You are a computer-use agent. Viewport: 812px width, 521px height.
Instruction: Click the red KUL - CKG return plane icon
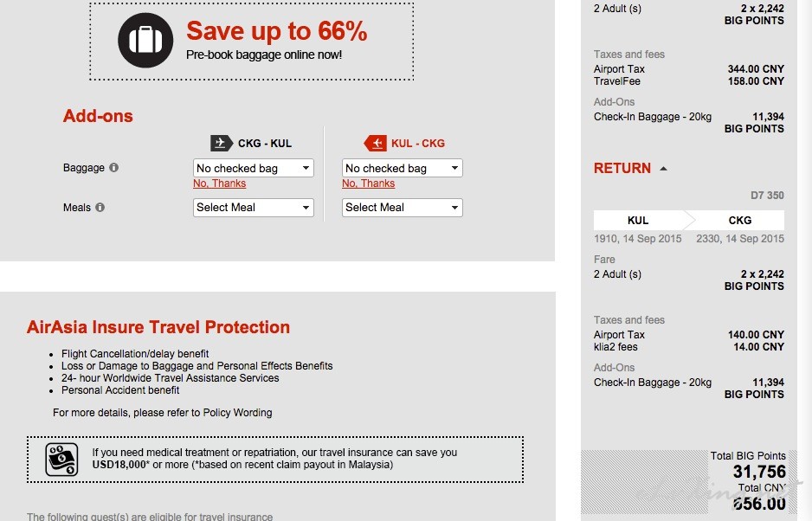pyautogui.click(x=376, y=143)
